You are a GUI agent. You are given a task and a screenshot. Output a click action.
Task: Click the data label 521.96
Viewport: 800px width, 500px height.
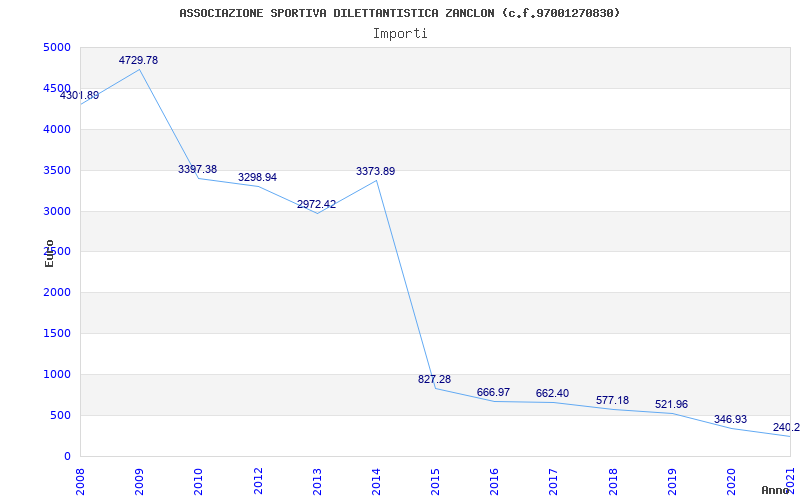pos(671,405)
